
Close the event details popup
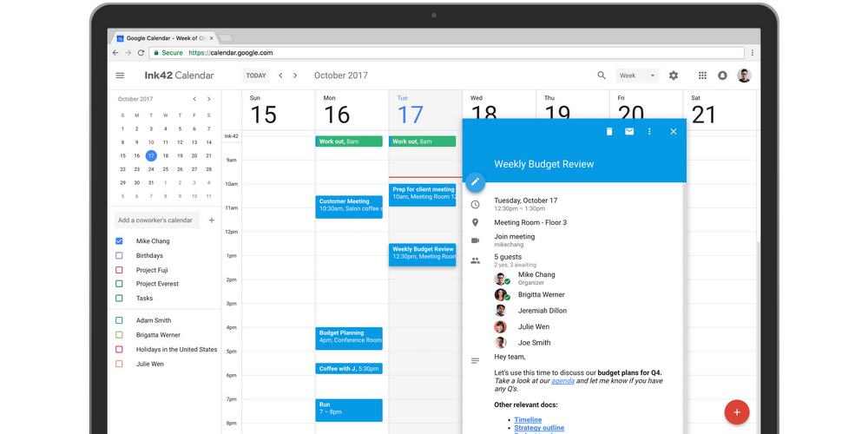[x=674, y=131]
